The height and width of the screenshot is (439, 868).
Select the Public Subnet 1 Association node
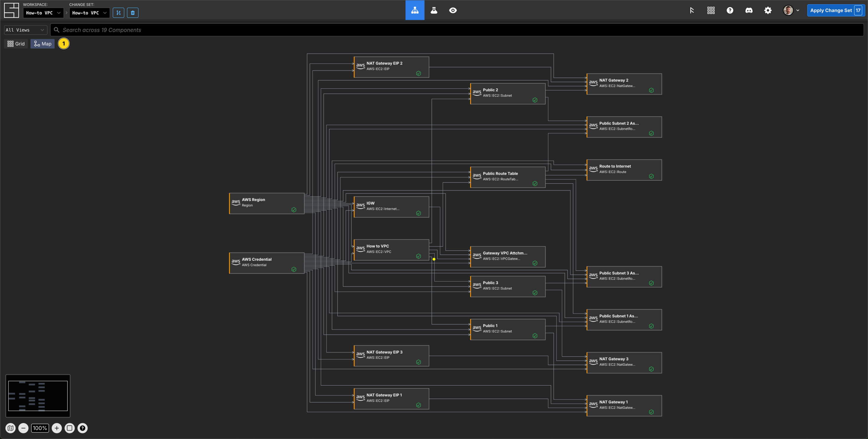624,320
